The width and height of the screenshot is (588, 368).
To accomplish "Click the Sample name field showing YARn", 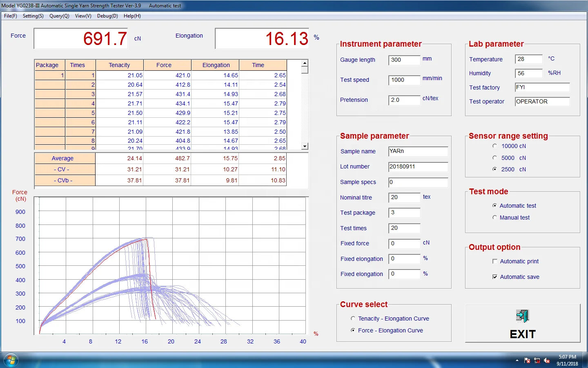I will (x=417, y=151).
